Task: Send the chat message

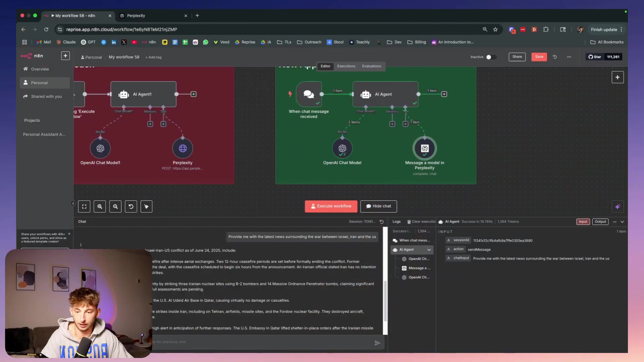Action: (x=377, y=343)
